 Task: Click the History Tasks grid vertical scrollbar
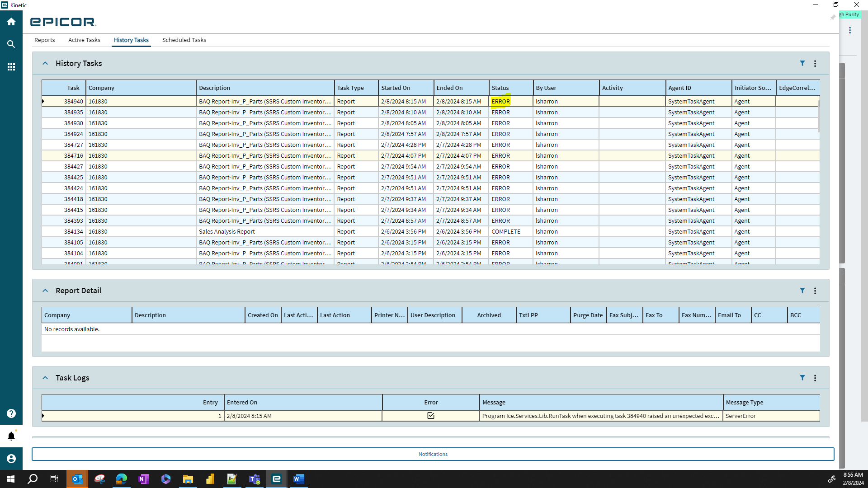tap(818, 116)
